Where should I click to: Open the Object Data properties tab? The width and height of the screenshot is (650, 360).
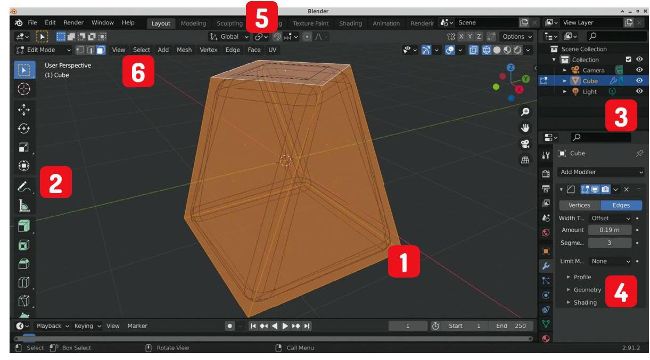546,324
